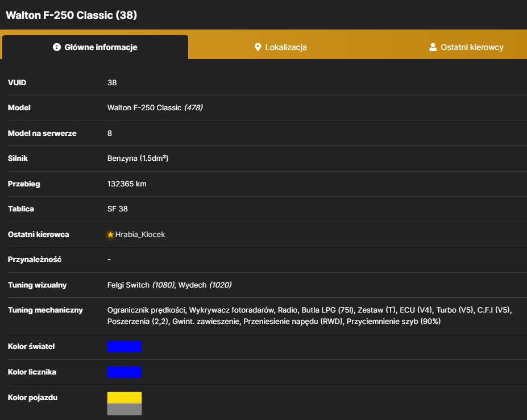Screen dimensions: 527x420
Task: Click the Kolor świateł row label
Action: [x=31, y=347]
